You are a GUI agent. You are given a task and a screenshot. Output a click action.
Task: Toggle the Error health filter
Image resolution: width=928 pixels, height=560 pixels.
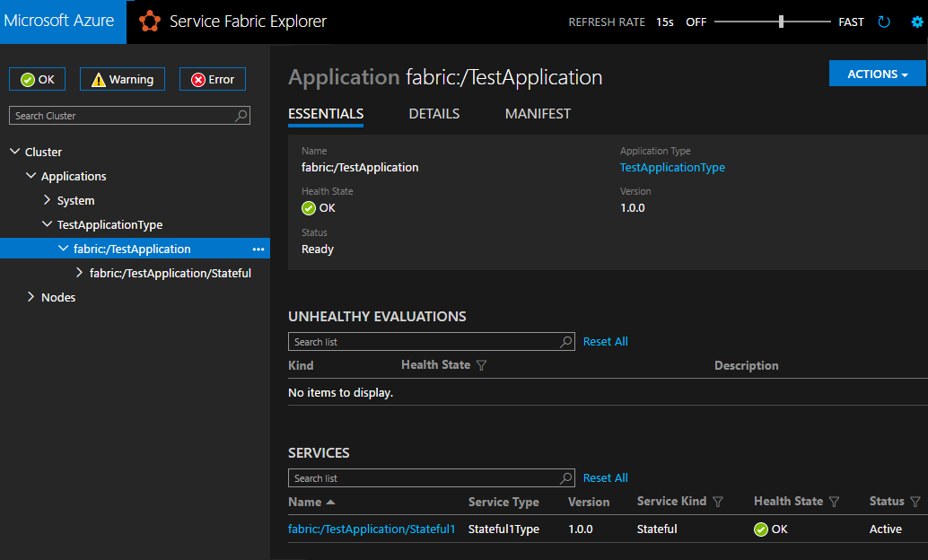pos(212,79)
